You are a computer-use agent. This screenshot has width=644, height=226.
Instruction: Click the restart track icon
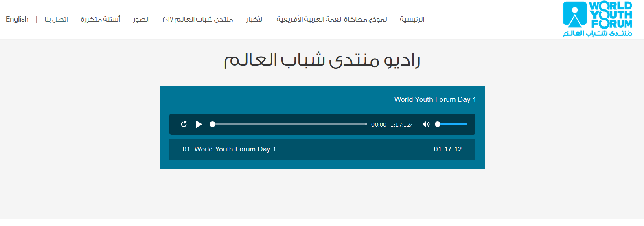click(184, 124)
